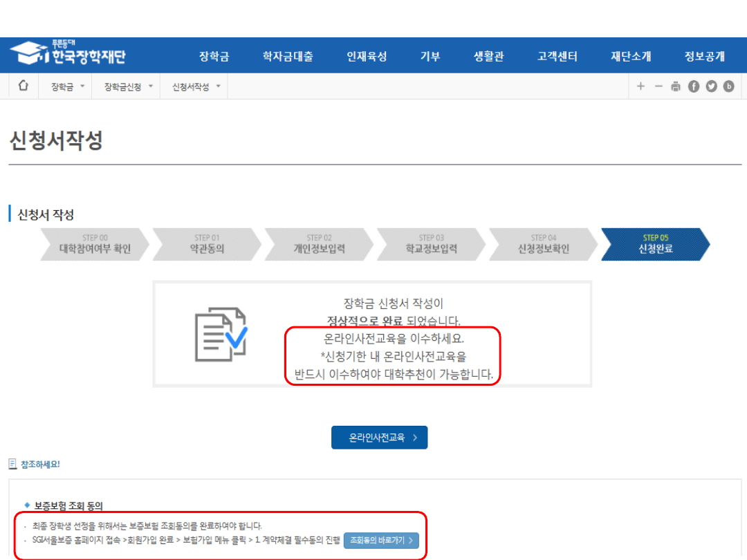Click the STEP 05 신청완료 step indicator
This screenshot has width=747, height=560.
point(655,244)
